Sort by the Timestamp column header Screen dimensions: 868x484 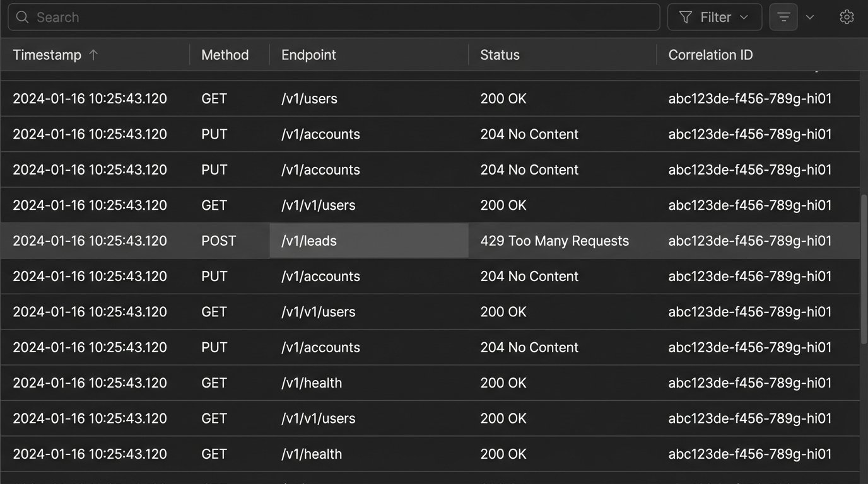(x=47, y=55)
